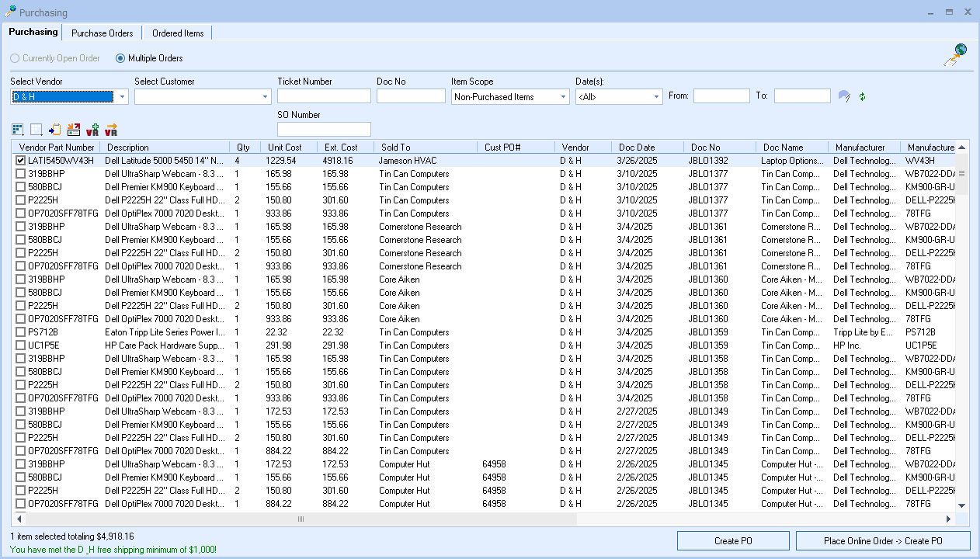Click the VR icon with green plus
Image resolution: width=980 pixels, height=559 pixels.
92,130
